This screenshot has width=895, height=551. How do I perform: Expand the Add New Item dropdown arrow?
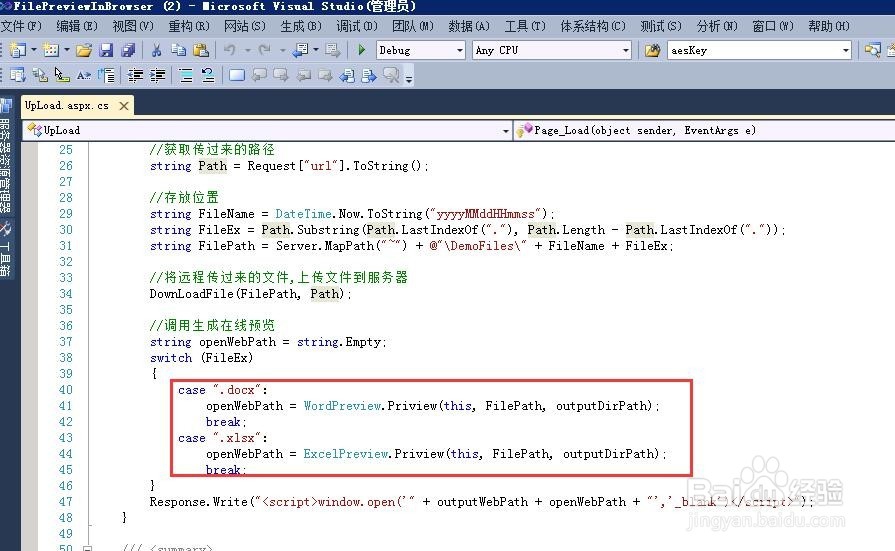point(67,50)
